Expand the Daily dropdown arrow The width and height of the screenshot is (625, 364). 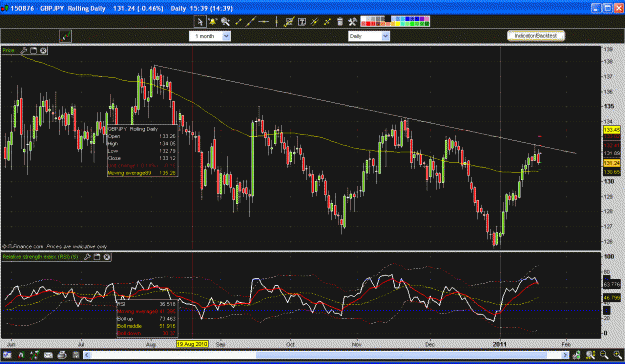pyautogui.click(x=385, y=36)
